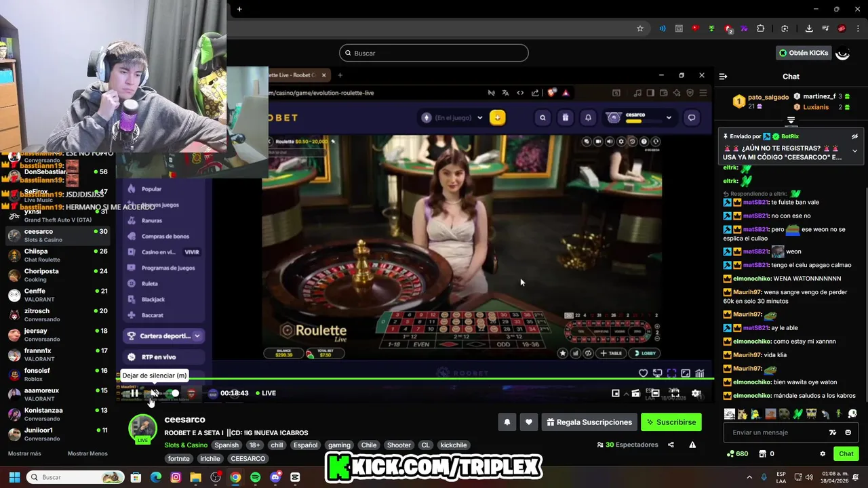This screenshot has width=868, height=488.
Task: Open the channel points 680 balance
Action: tap(737, 454)
